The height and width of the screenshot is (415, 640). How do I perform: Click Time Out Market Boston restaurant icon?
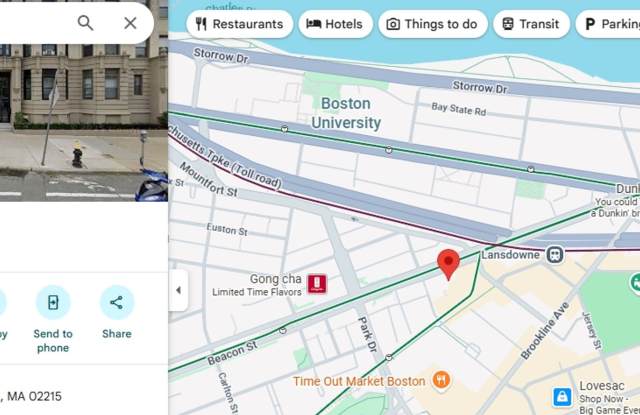click(441, 380)
